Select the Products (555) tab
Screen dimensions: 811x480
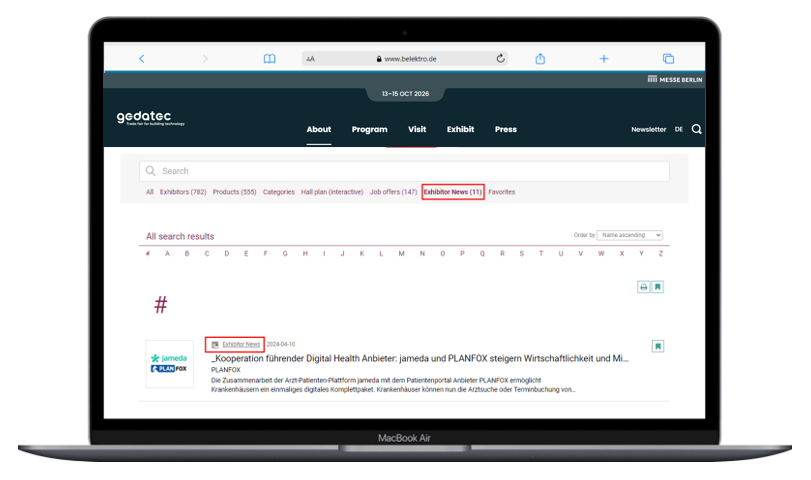click(x=234, y=192)
